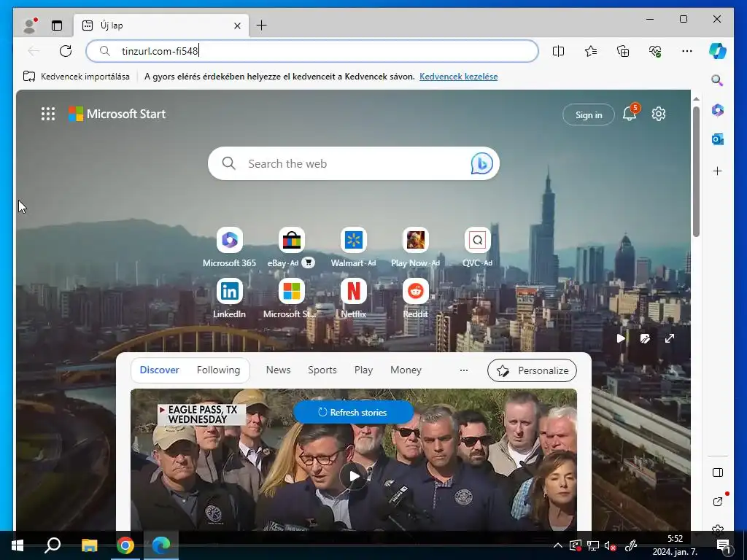This screenshot has width=747, height=560.
Task: Open page settings gear icon
Action: 659,114
